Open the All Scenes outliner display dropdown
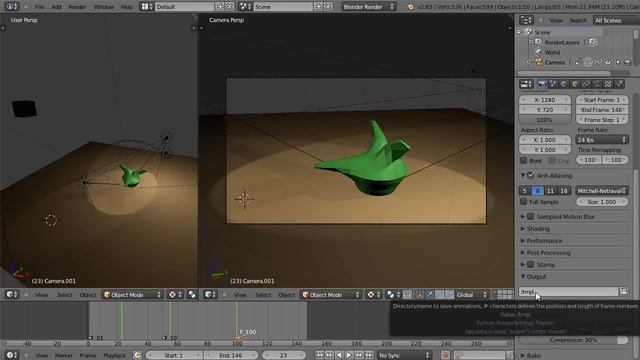Screen dimensions: 640x360 coord(616,20)
